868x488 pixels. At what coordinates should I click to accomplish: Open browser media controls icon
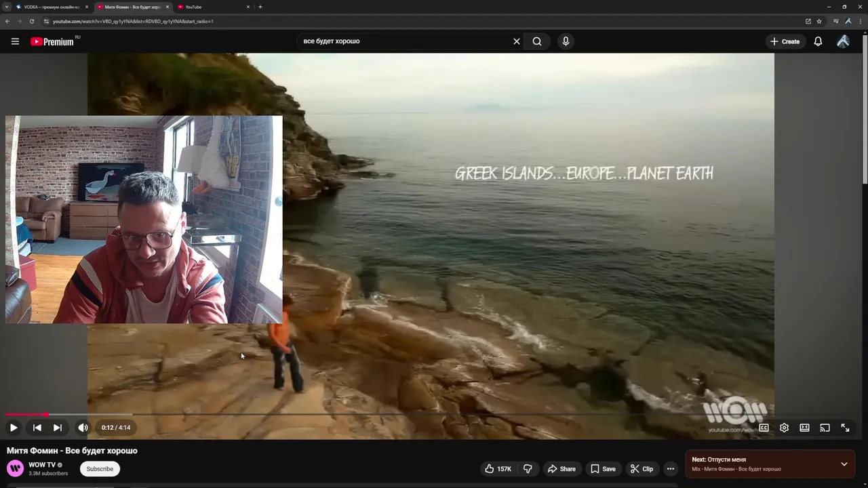(x=836, y=21)
